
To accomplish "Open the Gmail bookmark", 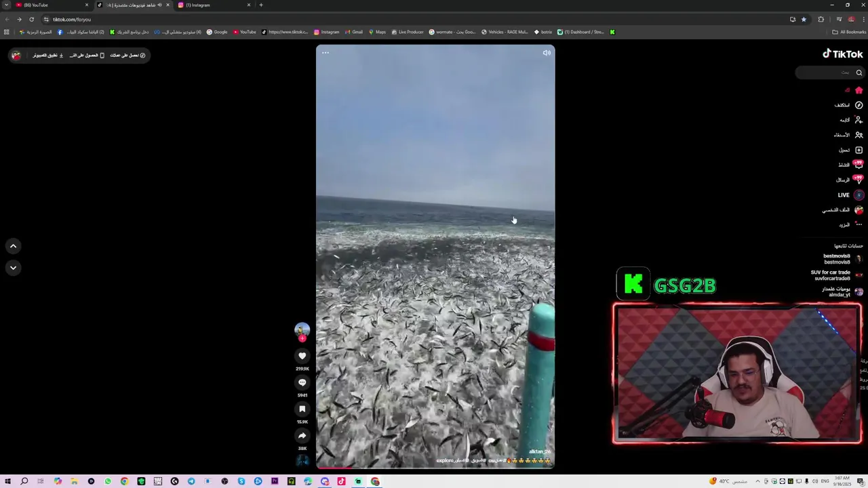I will tap(354, 32).
